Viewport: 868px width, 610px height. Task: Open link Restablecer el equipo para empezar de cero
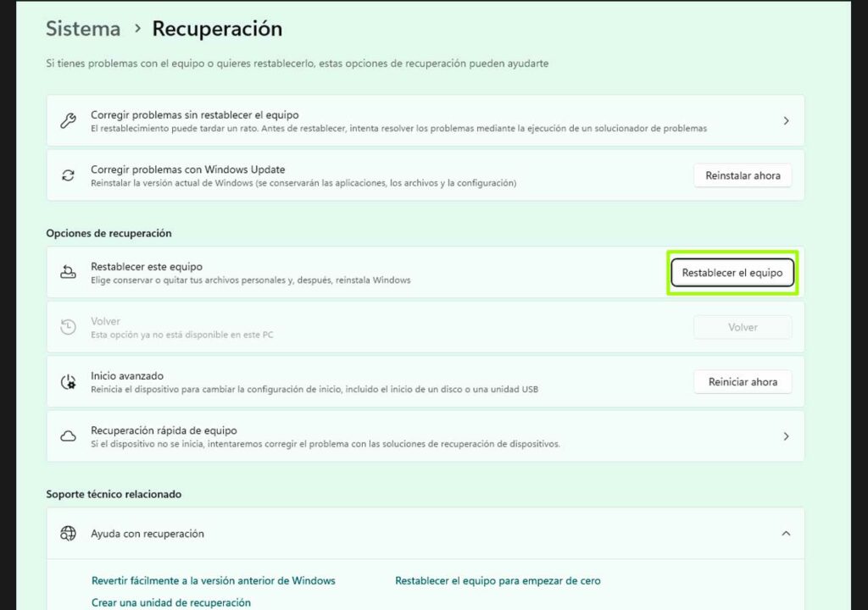click(x=498, y=581)
